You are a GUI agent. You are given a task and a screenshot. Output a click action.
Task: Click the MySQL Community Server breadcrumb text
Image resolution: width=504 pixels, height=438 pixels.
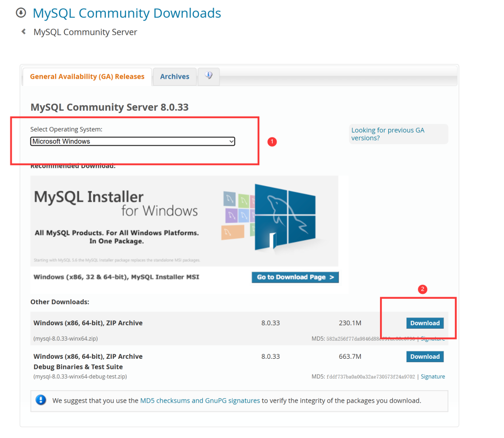point(85,32)
